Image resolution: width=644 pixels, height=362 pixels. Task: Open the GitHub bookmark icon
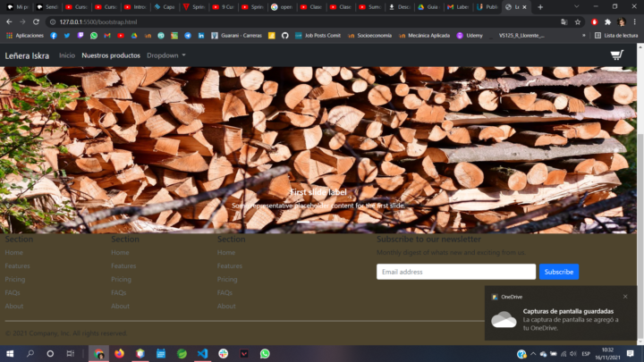[284, 35]
